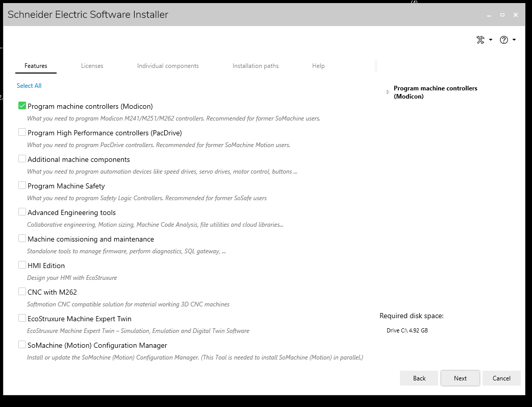Maximize the installer window
Screen dimensions: 532x407
[x=502, y=15]
